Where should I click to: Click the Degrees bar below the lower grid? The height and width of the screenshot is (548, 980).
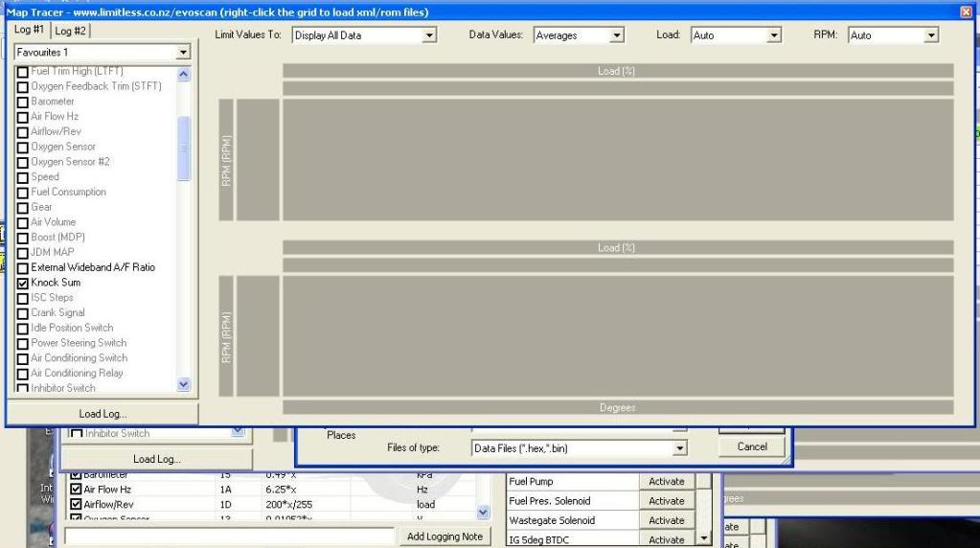[x=618, y=407]
